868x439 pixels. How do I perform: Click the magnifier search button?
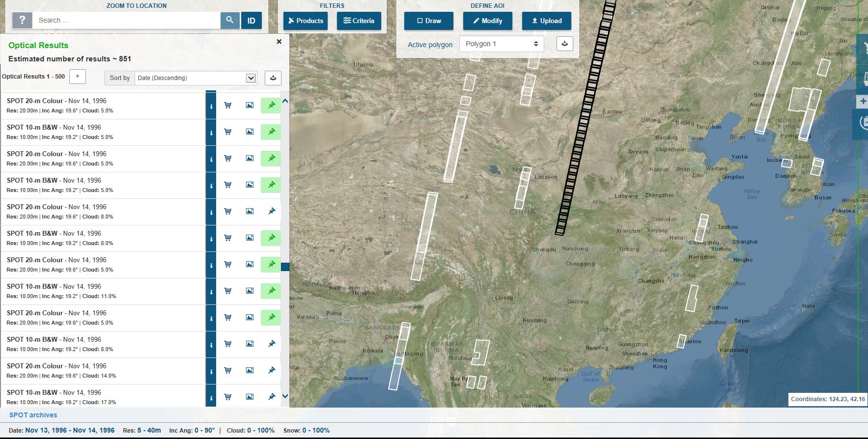pyautogui.click(x=229, y=21)
